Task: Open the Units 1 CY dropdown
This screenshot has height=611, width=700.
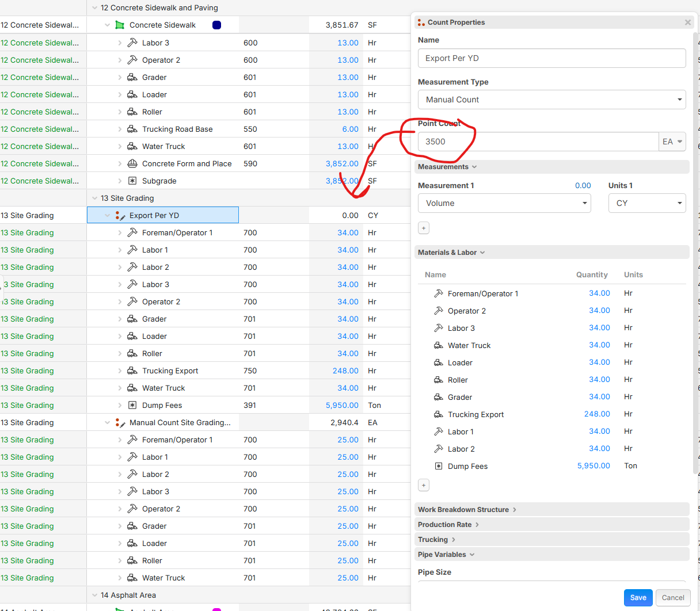Action: click(646, 203)
